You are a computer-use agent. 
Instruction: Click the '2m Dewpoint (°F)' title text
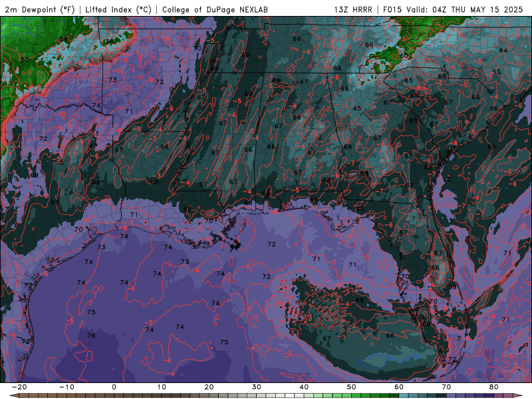[40, 9]
